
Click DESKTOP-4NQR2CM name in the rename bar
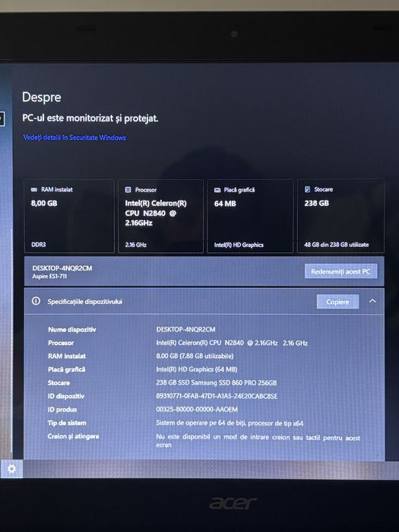click(x=62, y=268)
